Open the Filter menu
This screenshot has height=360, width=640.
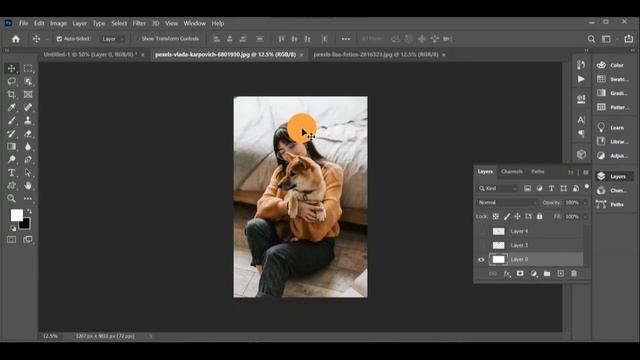(x=139, y=23)
